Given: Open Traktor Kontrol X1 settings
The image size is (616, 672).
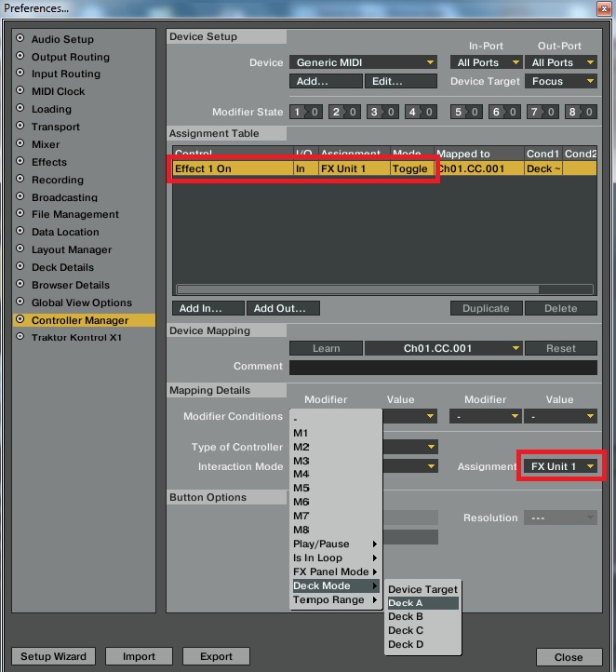Looking at the screenshot, I should 76,337.
